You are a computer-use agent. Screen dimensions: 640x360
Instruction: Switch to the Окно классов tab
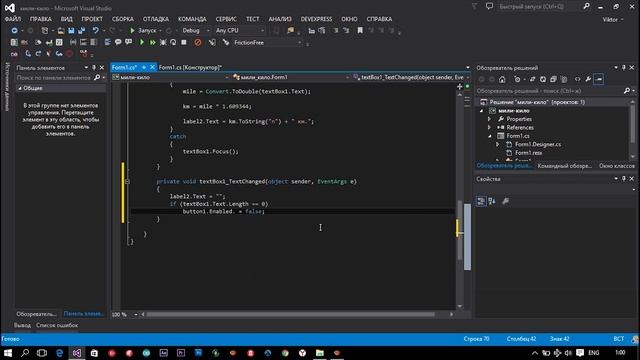(617, 166)
